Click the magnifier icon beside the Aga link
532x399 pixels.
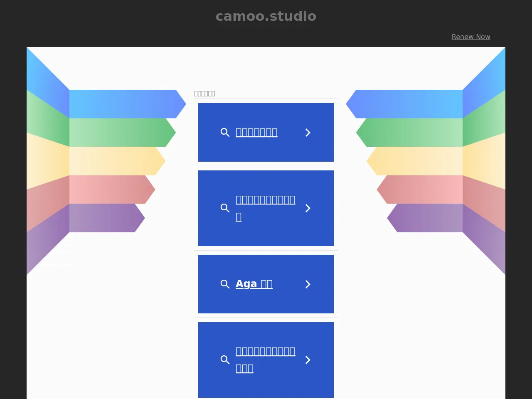point(225,284)
